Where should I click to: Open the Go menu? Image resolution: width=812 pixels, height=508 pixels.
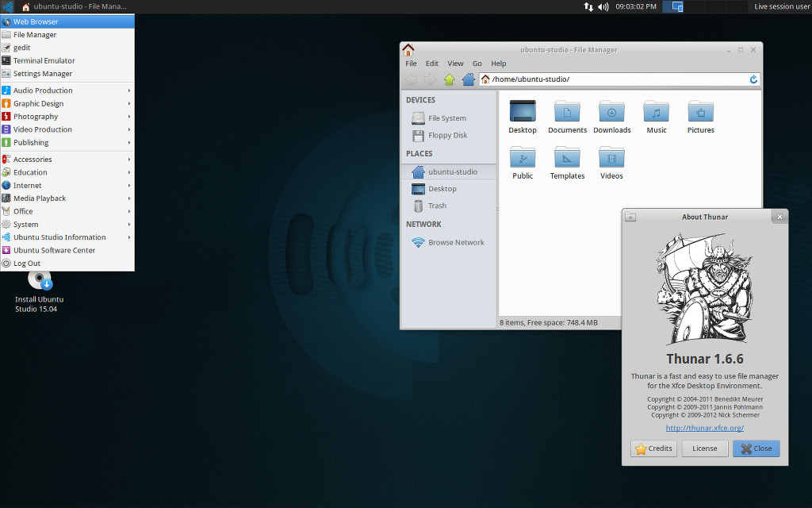(477, 63)
